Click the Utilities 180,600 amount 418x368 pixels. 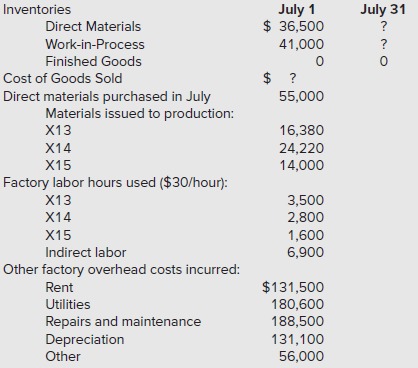pyautogui.click(x=297, y=304)
